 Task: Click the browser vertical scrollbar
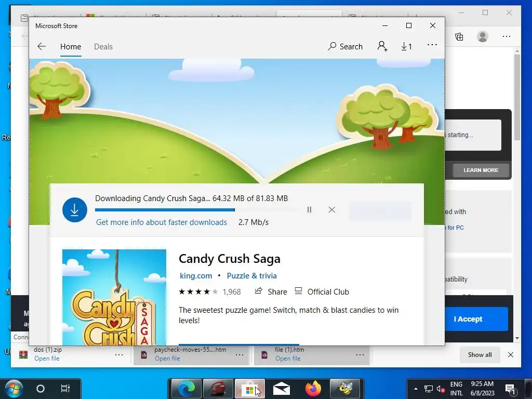coord(517,96)
